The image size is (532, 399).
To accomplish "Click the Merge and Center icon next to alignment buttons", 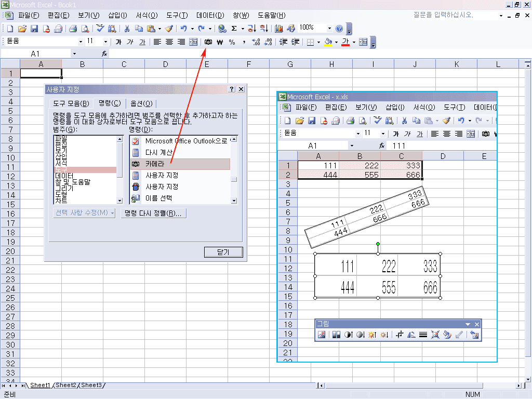I will (193, 42).
